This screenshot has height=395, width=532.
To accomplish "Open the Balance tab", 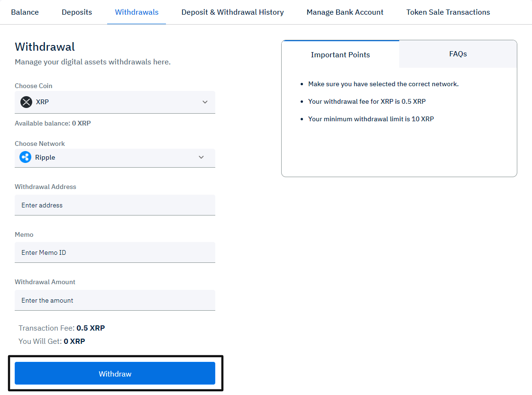I will pyautogui.click(x=25, y=12).
